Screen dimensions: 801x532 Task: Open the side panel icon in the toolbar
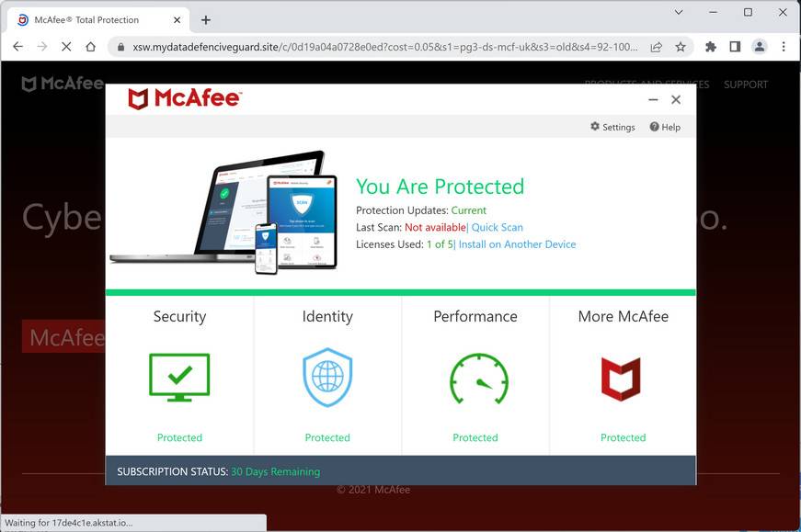pyautogui.click(x=735, y=46)
